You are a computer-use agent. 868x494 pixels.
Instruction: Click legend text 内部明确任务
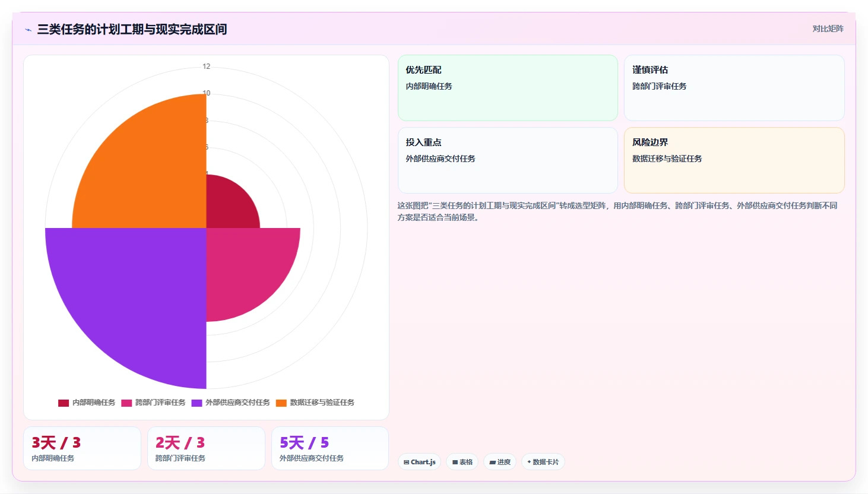click(94, 403)
